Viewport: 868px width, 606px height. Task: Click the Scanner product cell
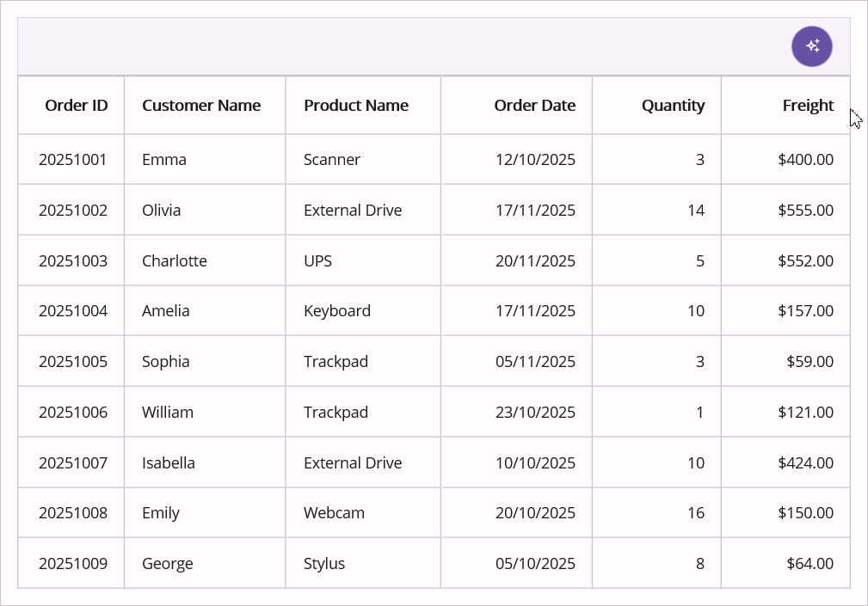coord(332,160)
